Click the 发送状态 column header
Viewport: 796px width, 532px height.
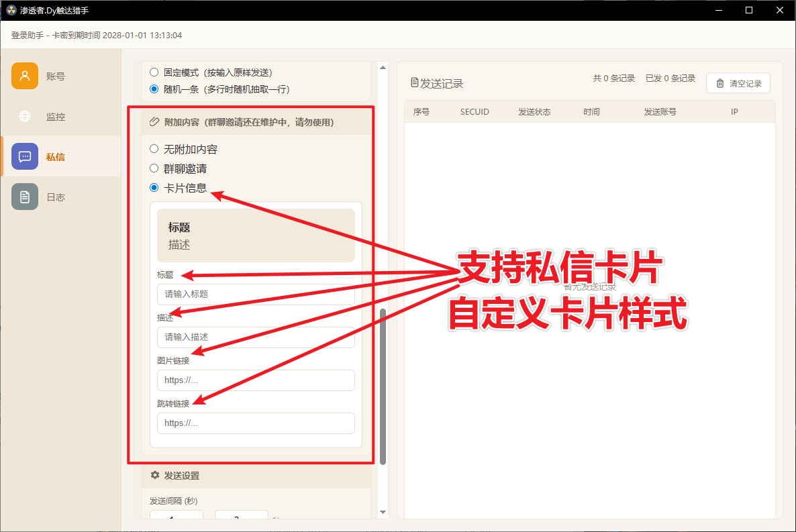[534, 112]
